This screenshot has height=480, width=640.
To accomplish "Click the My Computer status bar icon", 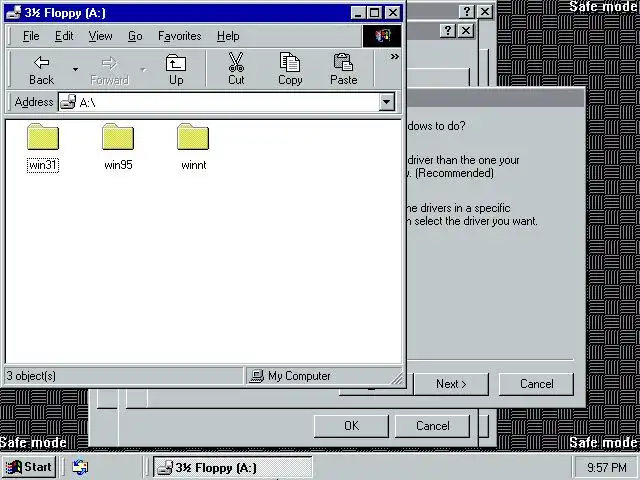I will [x=257, y=376].
